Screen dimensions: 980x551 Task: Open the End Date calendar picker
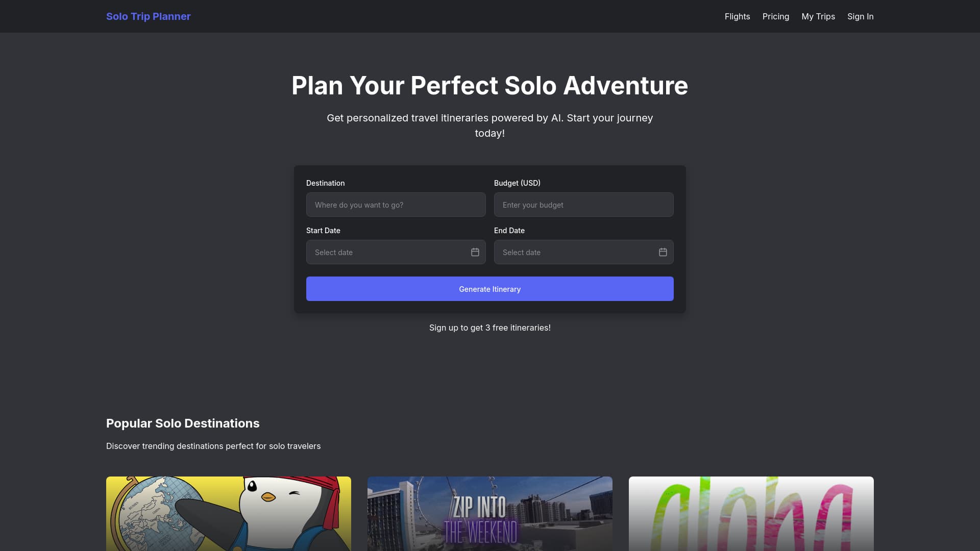coord(662,252)
